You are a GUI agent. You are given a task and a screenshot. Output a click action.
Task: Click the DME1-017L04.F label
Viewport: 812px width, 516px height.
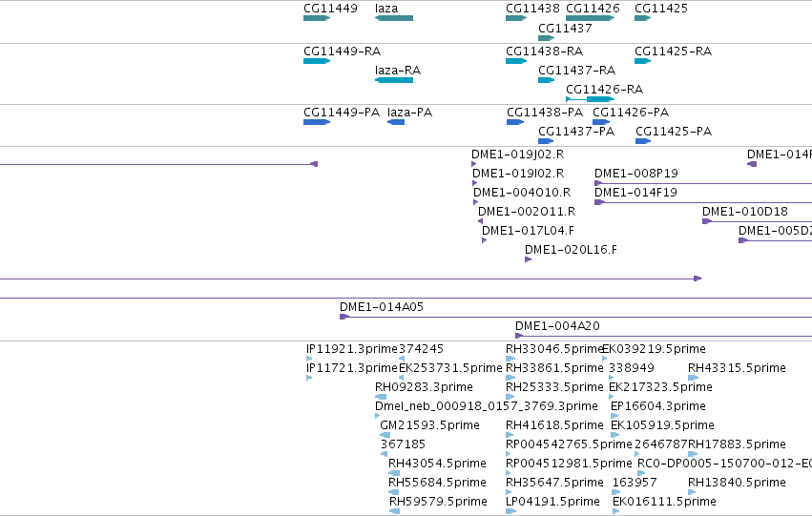tap(528, 231)
